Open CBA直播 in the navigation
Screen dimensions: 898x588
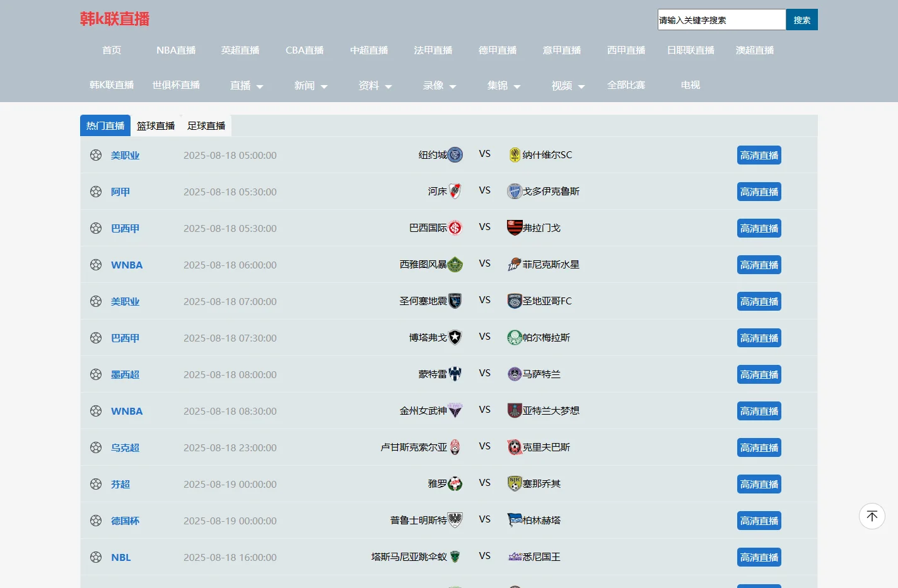305,50
